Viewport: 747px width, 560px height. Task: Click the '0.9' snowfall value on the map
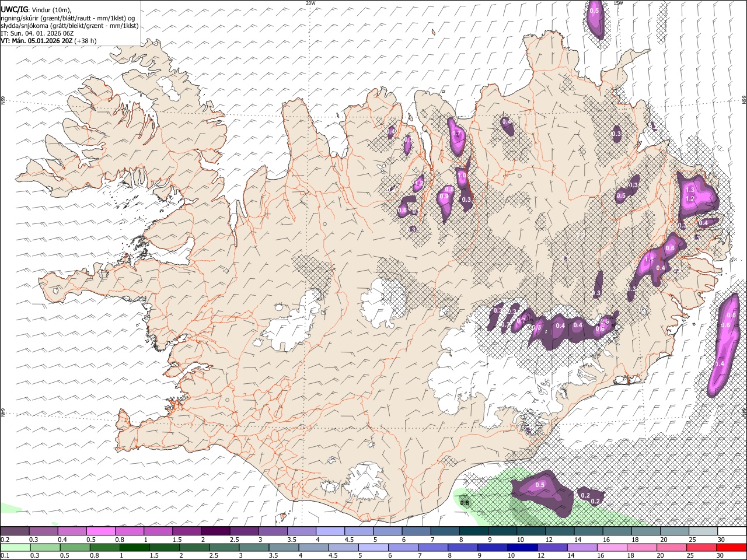[x=444, y=197]
